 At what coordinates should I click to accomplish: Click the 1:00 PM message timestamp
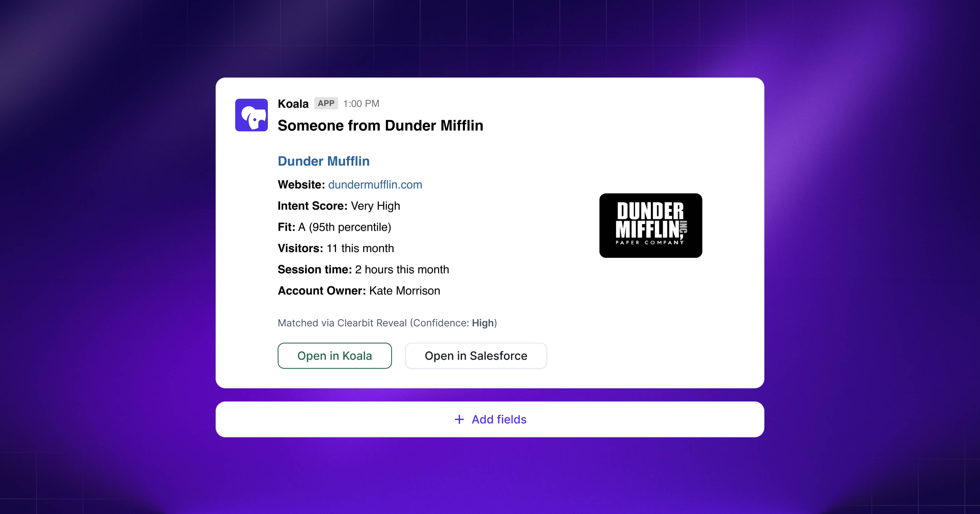pos(361,104)
